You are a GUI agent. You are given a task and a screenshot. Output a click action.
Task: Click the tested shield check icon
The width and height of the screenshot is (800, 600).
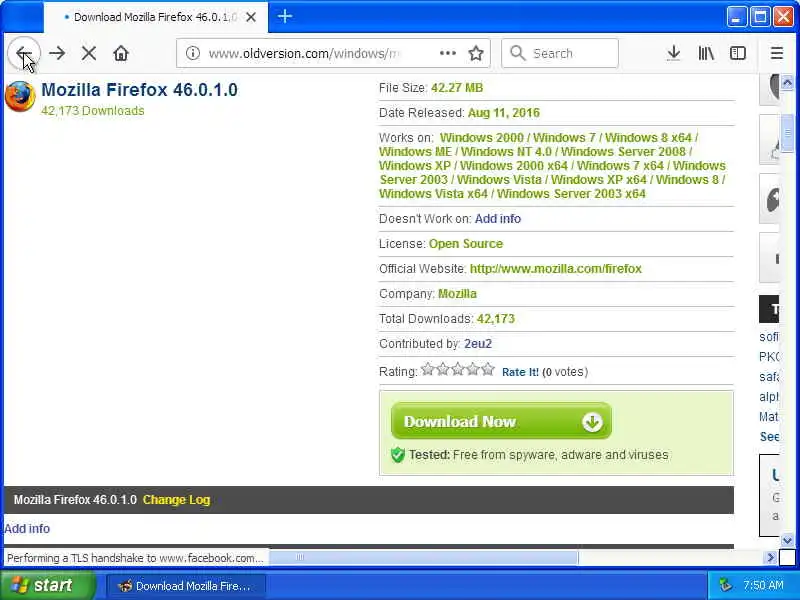398,455
